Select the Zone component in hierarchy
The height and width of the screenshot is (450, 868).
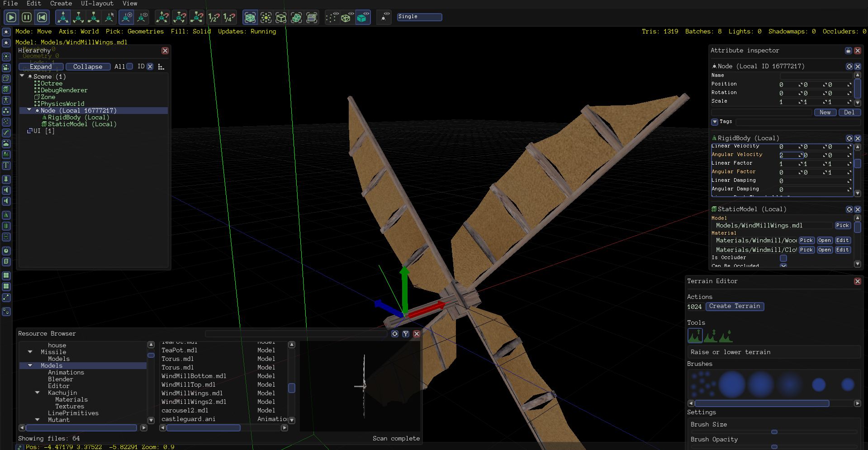48,97
